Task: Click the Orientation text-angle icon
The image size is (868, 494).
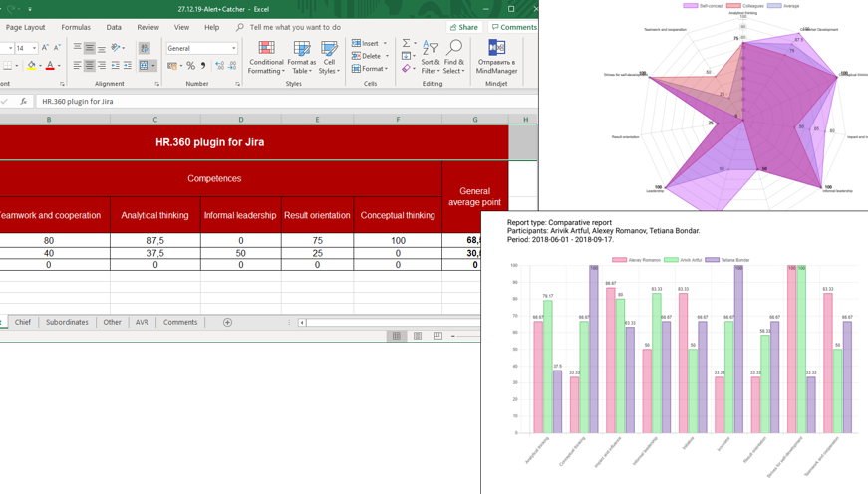Action: pyautogui.click(x=116, y=48)
